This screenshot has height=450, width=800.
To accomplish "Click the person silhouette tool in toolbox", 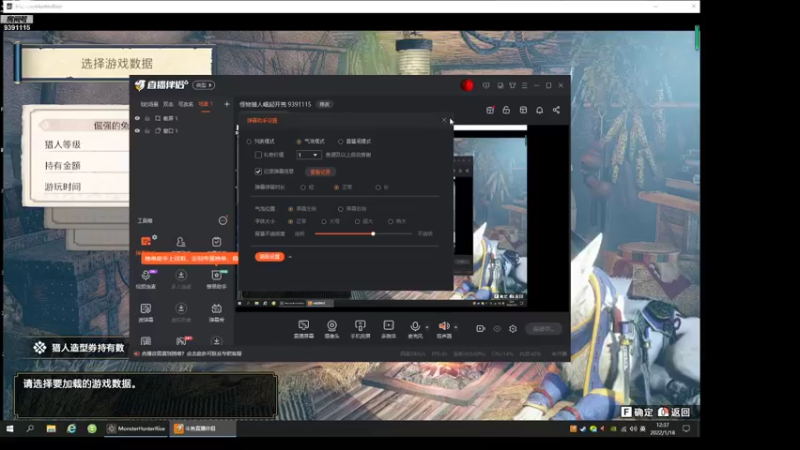I will 181,241.
